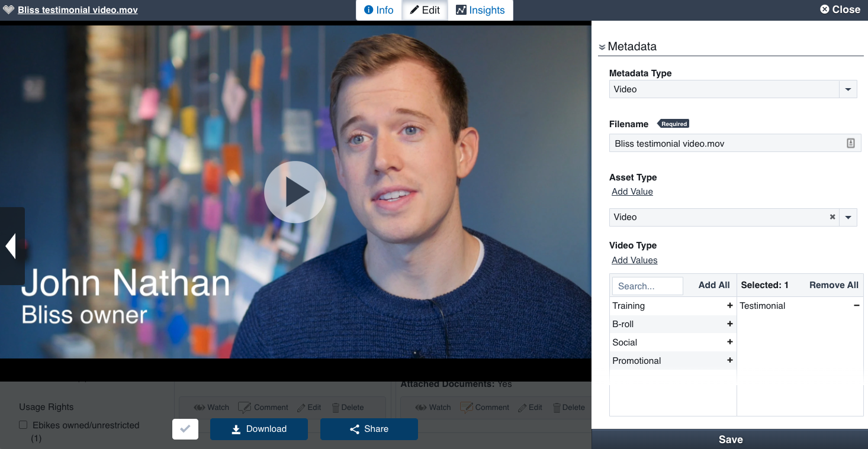Screen dimensions: 868x449
Task: Click the second Comment action behind the preview
Action: (x=484, y=407)
